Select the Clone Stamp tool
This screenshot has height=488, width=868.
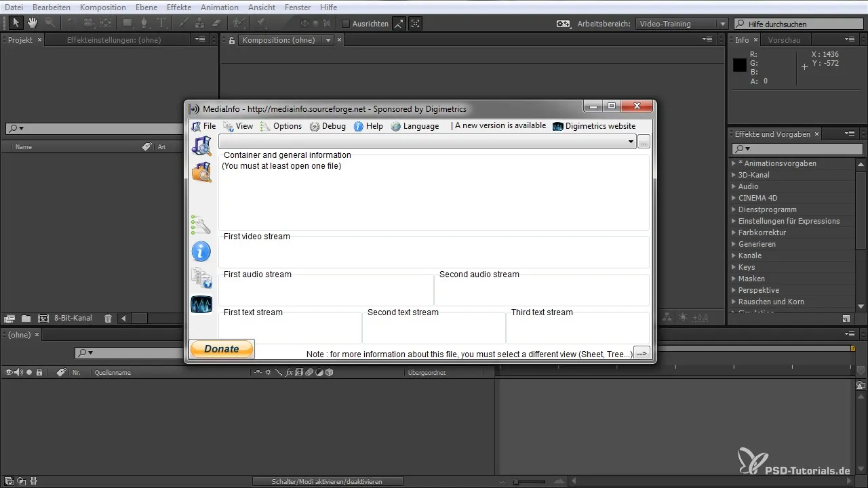[x=200, y=23]
